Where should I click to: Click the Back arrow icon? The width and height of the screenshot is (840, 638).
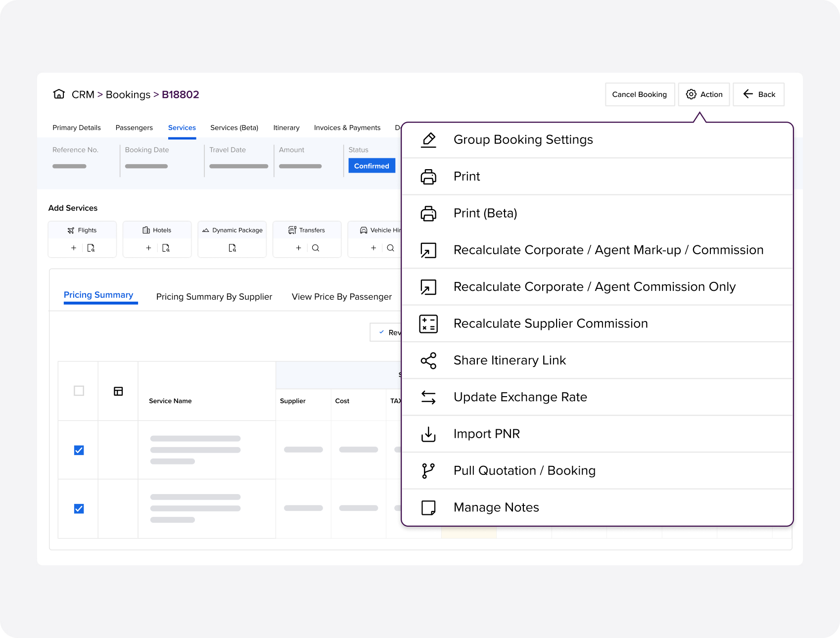pyautogui.click(x=748, y=94)
